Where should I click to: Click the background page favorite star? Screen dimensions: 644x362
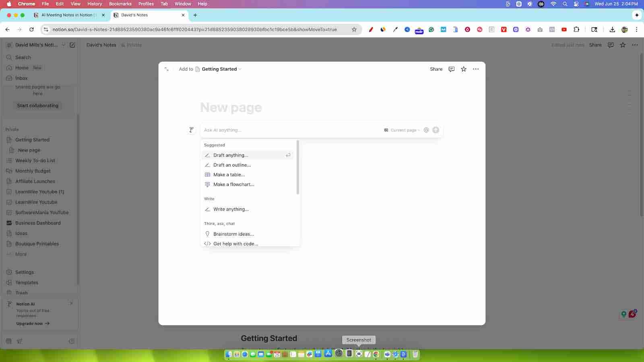tap(623, 45)
